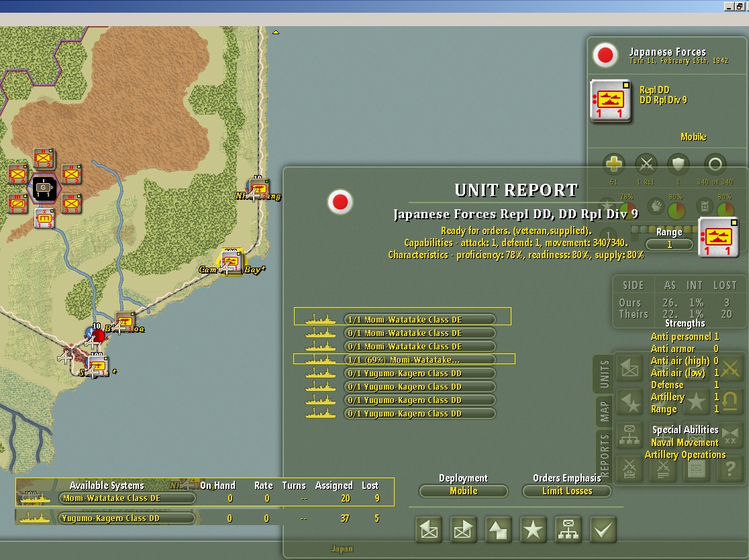
Task: Click the next-unit envelope icon under Unit Report
Action: coord(463,530)
